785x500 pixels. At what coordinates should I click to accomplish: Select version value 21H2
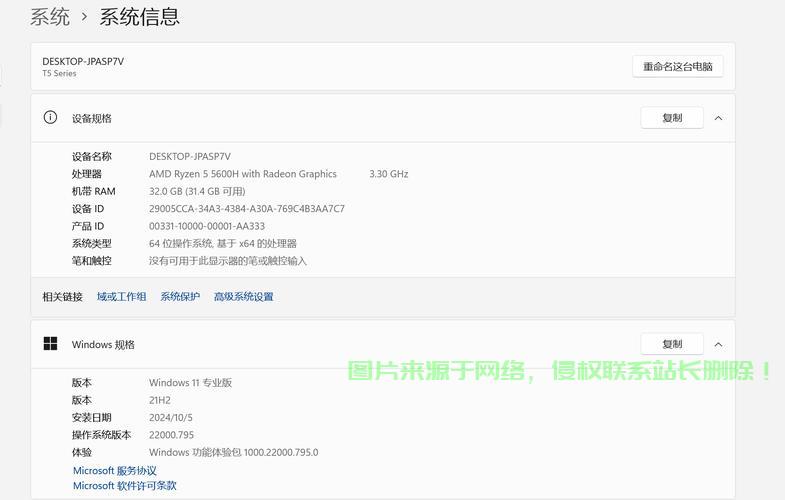click(x=160, y=400)
